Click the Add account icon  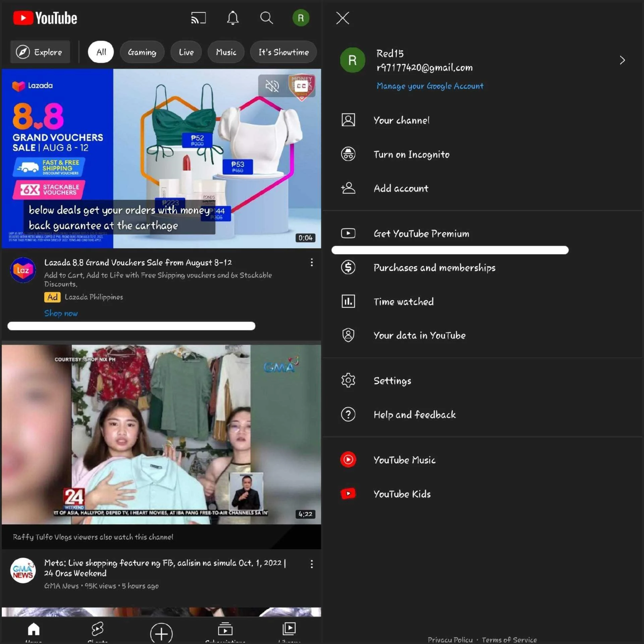348,188
